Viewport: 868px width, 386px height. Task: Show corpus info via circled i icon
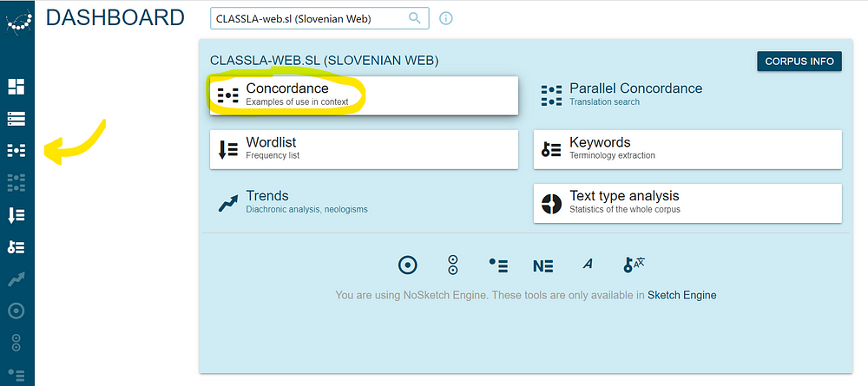(445, 18)
